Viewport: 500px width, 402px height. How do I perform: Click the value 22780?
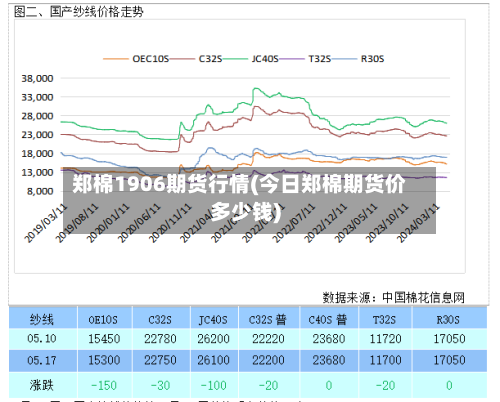tap(160, 339)
